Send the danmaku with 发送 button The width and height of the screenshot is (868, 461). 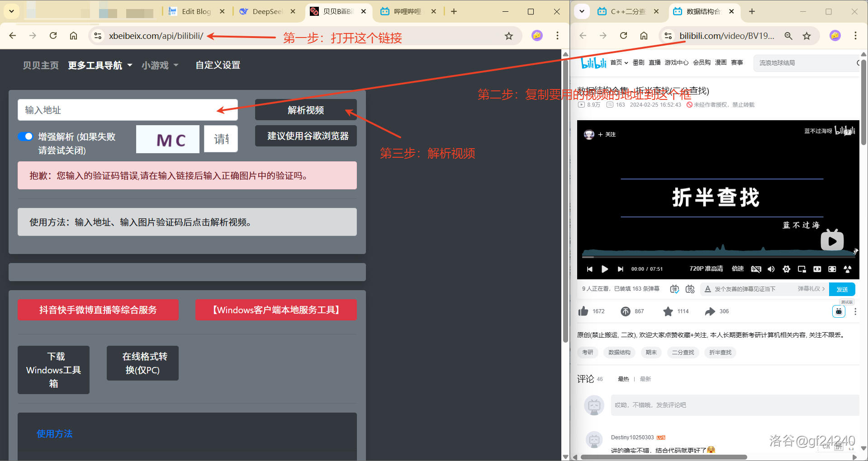[x=842, y=289]
